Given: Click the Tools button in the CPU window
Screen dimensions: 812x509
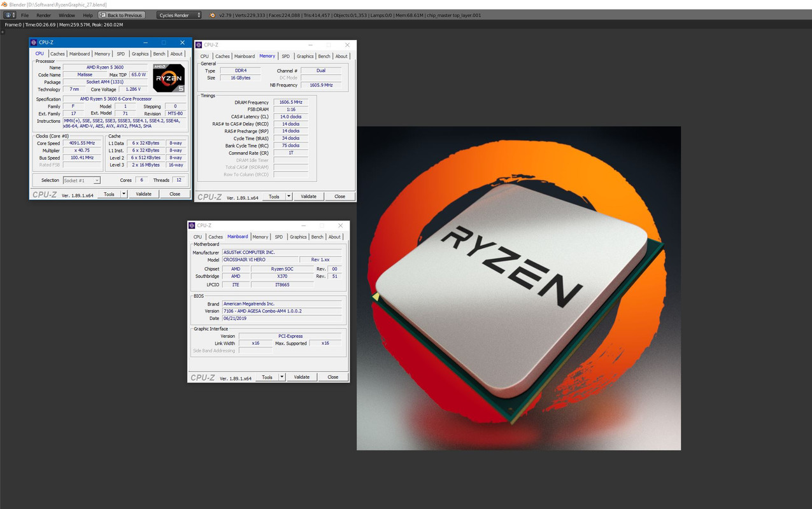Looking at the screenshot, I should point(109,194).
